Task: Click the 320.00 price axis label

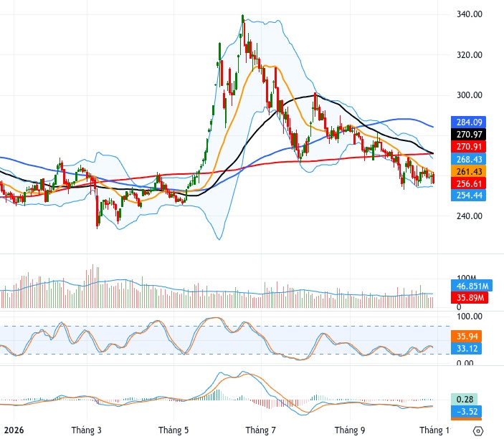Action: (x=470, y=55)
